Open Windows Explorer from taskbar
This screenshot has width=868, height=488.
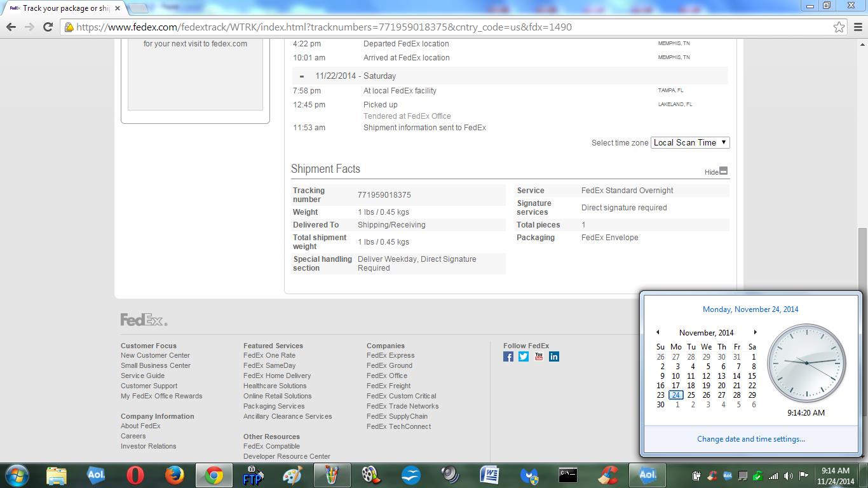pos(57,475)
